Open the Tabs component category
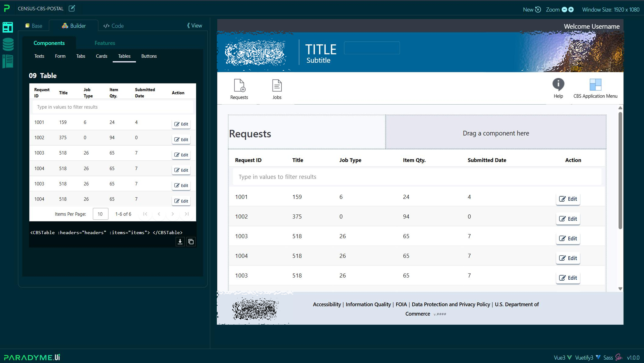This screenshot has width=644, height=363. (81, 56)
